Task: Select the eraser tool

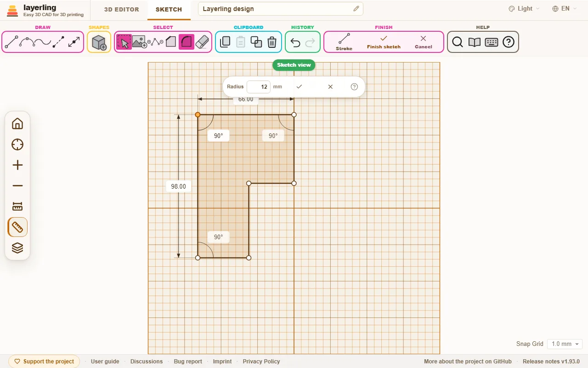Action: [202, 42]
